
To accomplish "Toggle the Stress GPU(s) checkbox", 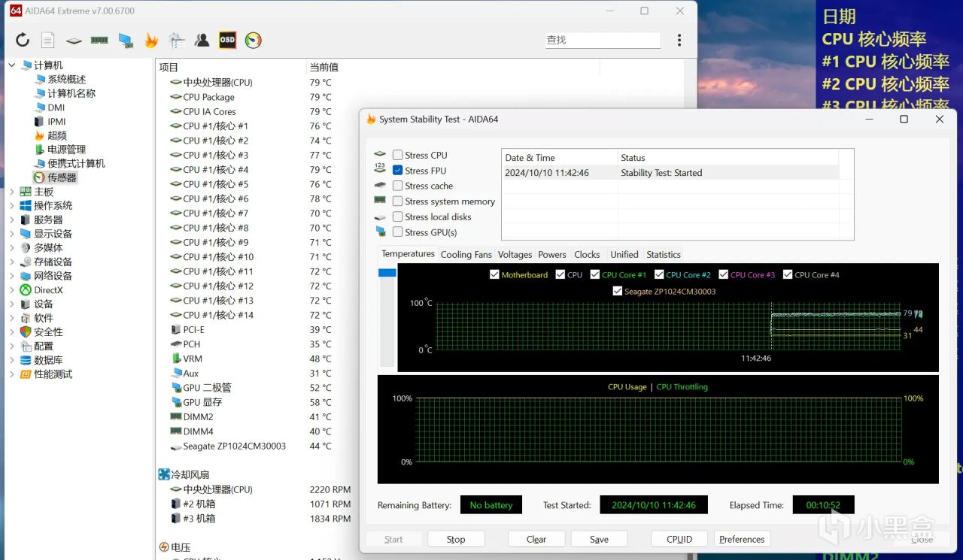I will [398, 232].
